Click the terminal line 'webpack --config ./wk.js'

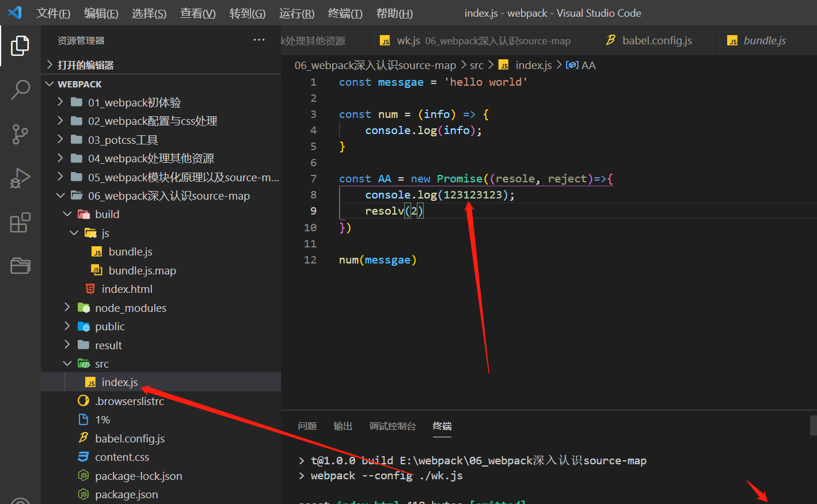[x=387, y=476]
